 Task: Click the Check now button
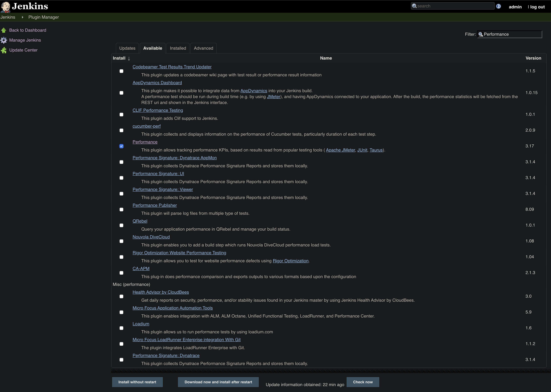(x=363, y=382)
